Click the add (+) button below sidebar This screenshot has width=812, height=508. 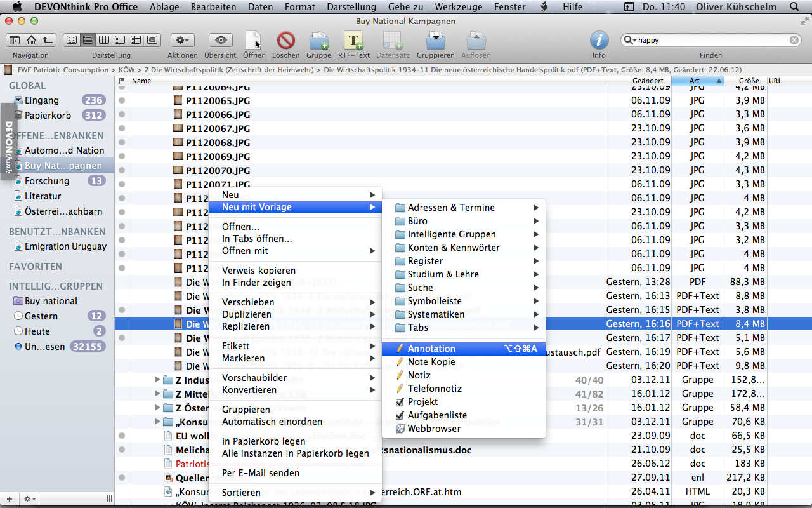click(9, 499)
